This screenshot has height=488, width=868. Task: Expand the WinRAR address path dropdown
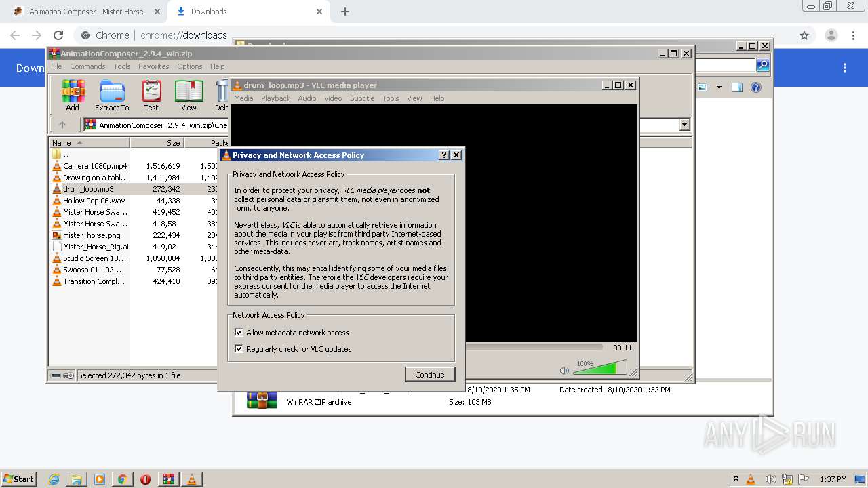click(684, 125)
